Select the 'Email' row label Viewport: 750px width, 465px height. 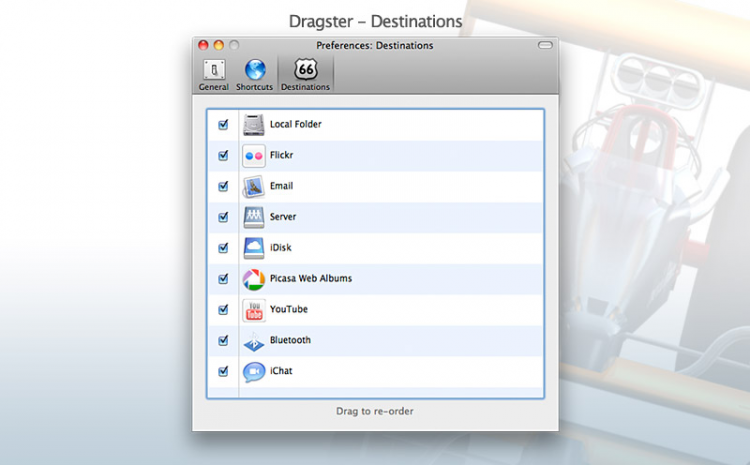click(281, 186)
